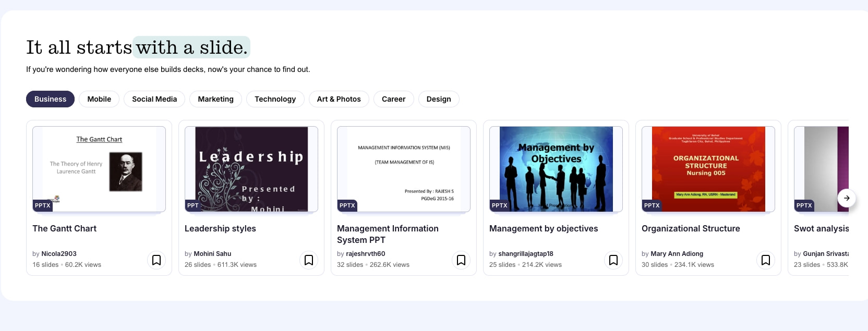This screenshot has width=868, height=331.
Task: Open Management by Objectives thumbnail
Action: click(x=556, y=169)
